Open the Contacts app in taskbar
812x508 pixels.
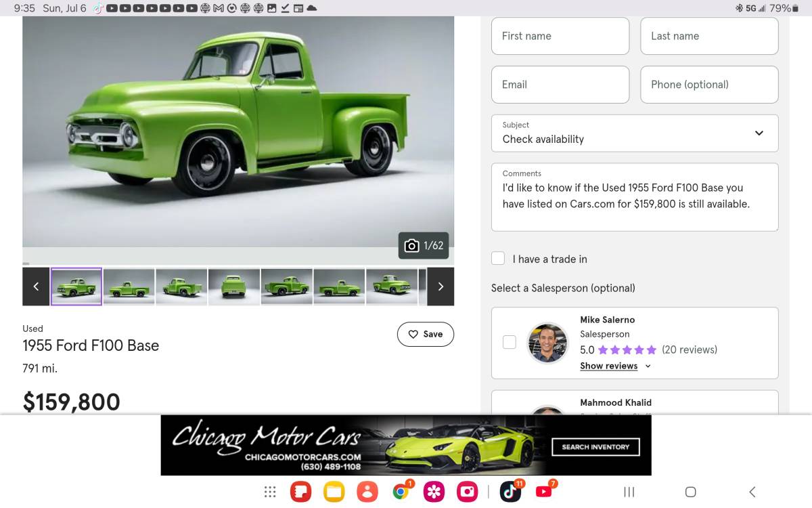(x=367, y=492)
